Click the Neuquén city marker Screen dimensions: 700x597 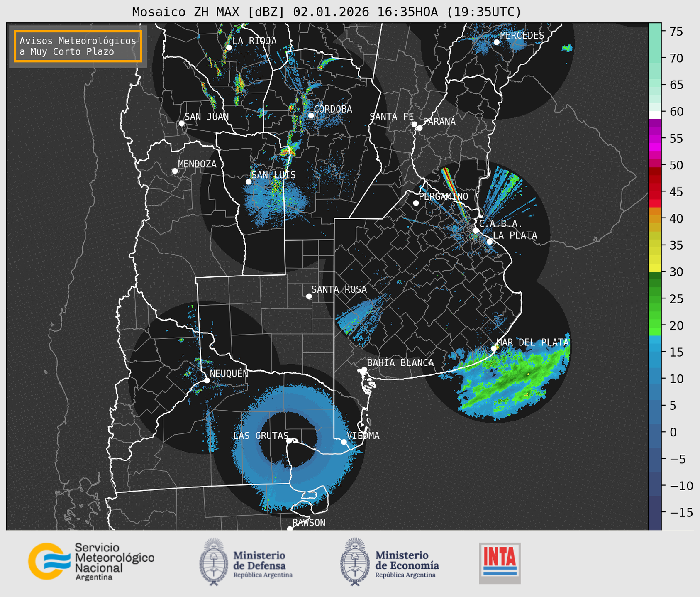coord(207,380)
